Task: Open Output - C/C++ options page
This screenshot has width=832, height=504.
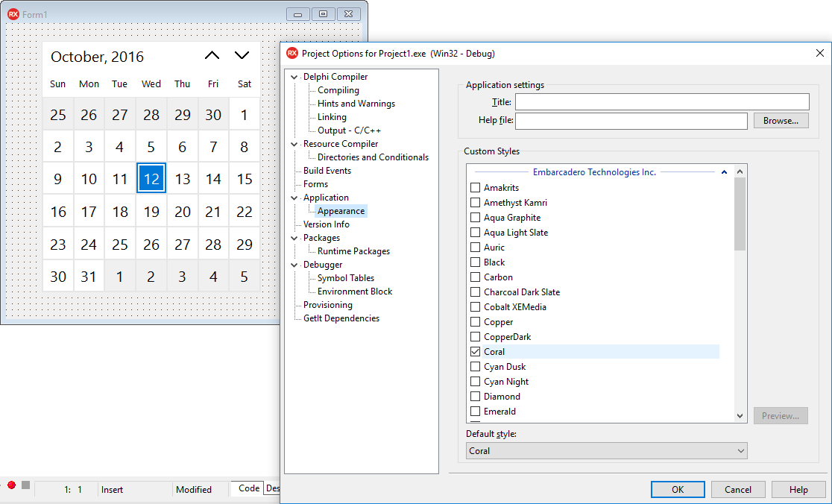Action: coord(349,130)
